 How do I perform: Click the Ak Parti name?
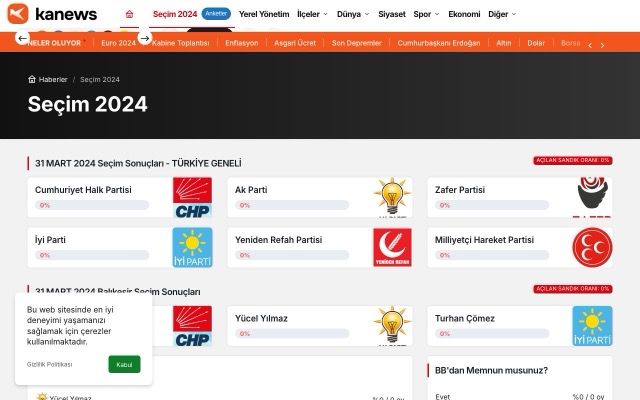(251, 190)
